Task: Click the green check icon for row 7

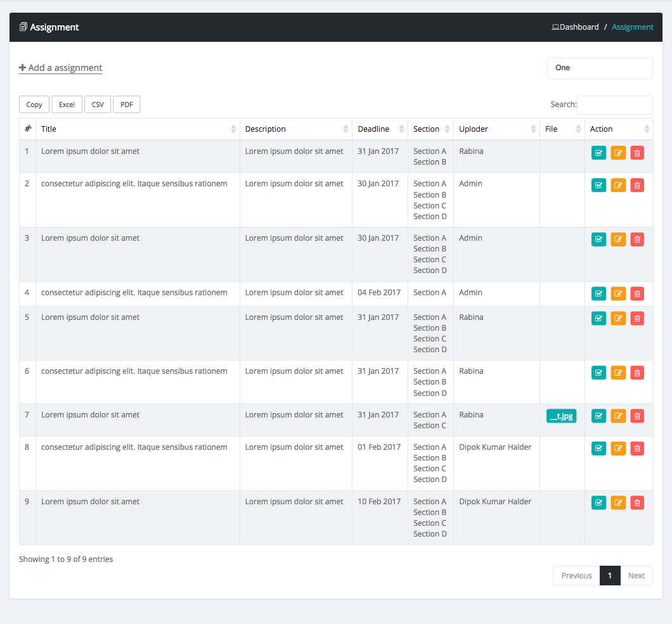Action: 598,416
